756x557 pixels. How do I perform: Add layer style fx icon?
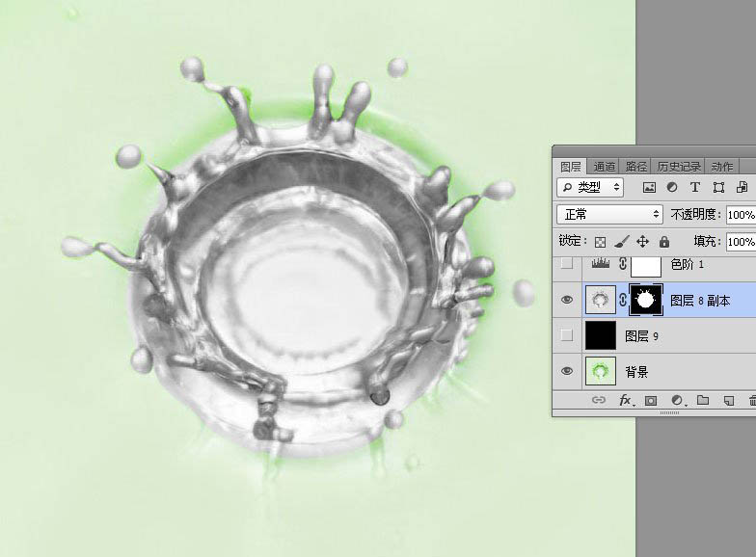[x=626, y=401]
